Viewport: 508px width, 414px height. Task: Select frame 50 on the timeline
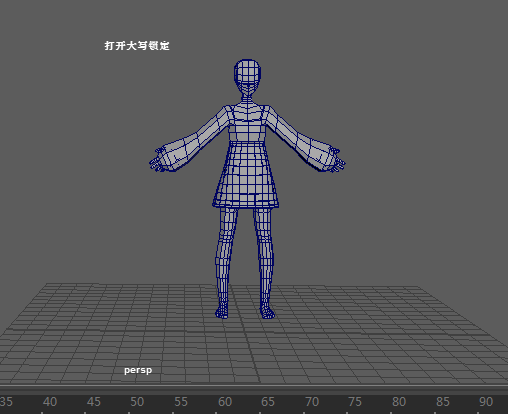tap(137, 402)
